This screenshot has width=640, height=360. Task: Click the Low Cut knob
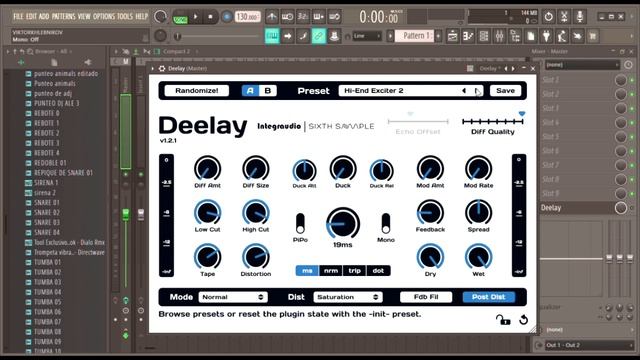(207, 213)
